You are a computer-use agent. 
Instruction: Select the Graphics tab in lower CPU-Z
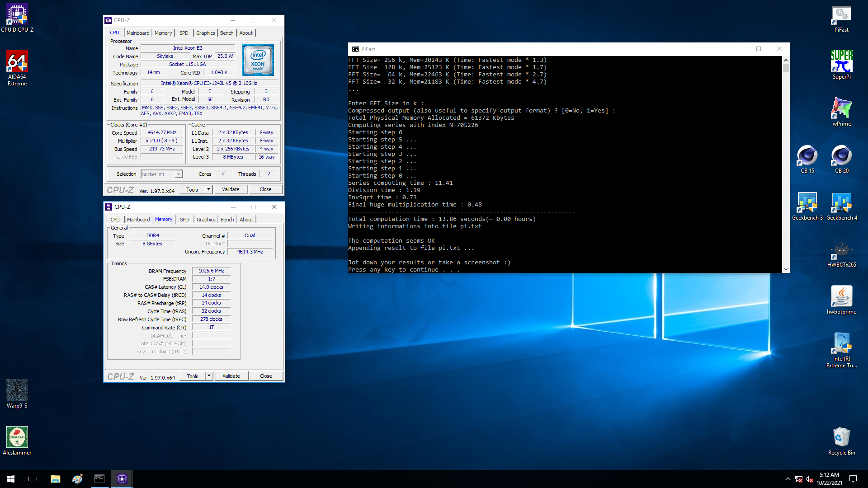click(x=206, y=220)
